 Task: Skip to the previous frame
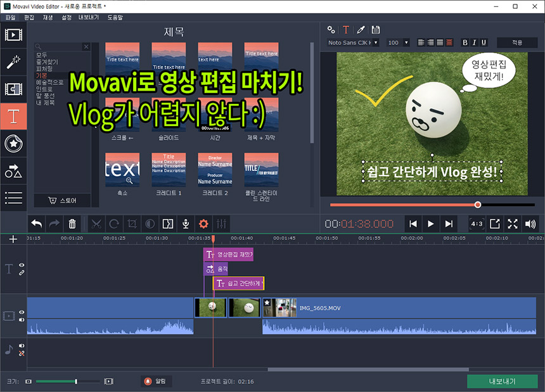pyautogui.click(x=413, y=224)
